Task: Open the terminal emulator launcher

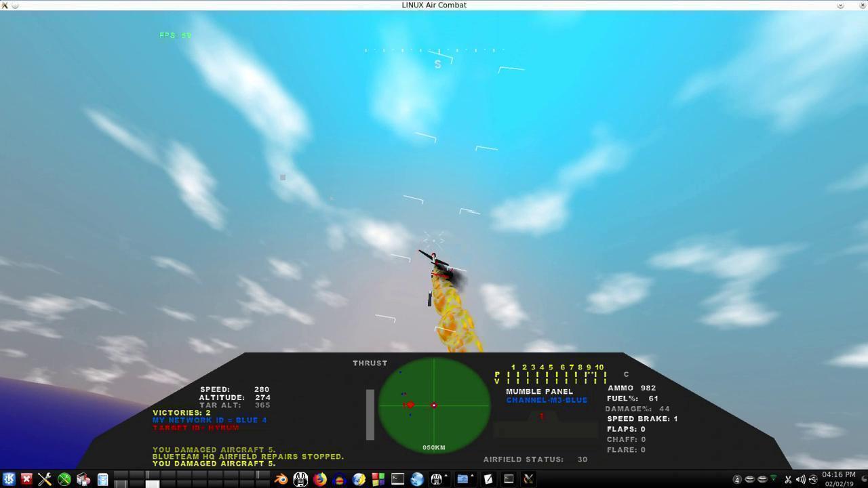Action: pyautogui.click(x=397, y=480)
